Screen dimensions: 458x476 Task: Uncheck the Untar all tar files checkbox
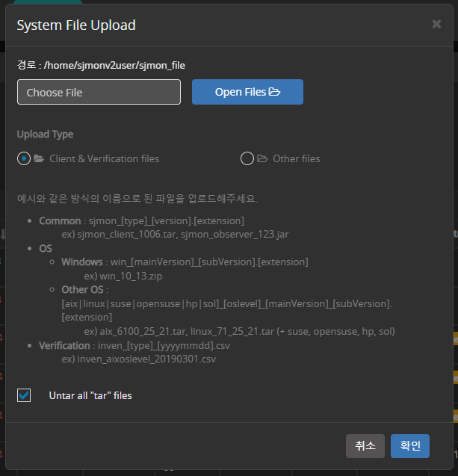click(24, 395)
